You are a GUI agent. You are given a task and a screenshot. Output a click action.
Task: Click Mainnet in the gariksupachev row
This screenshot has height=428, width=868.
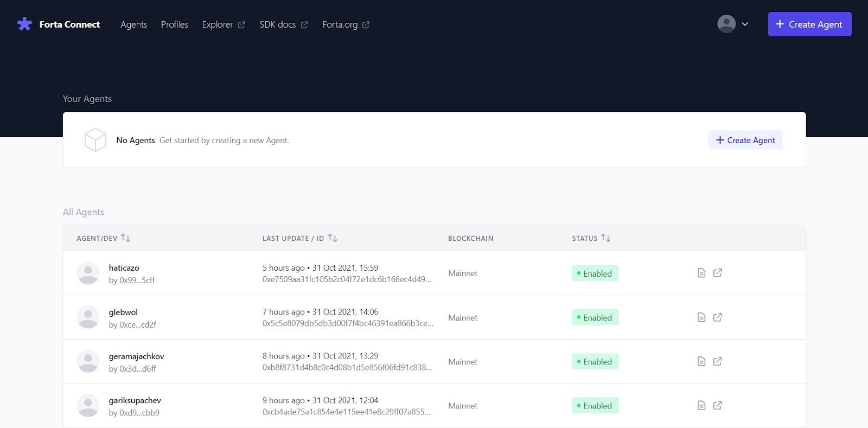pos(463,405)
